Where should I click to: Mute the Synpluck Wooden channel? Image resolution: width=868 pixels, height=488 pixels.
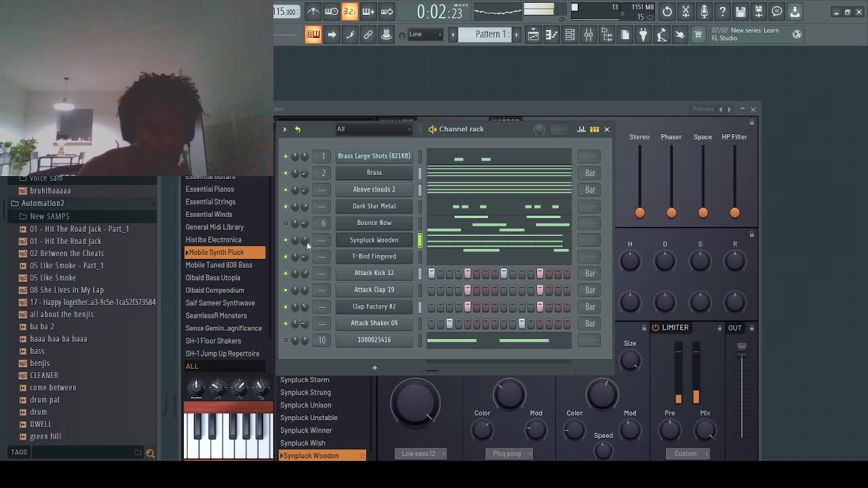(x=285, y=240)
